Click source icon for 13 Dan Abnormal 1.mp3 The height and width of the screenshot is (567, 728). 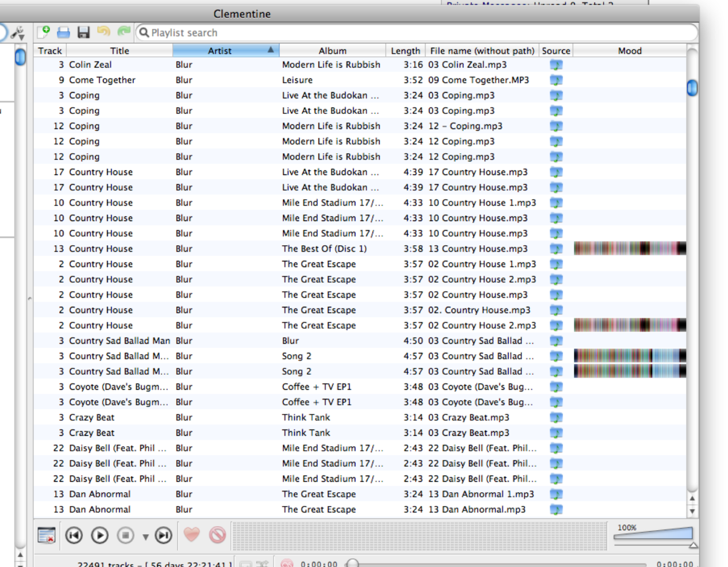pyautogui.click(x=556, y=494)
